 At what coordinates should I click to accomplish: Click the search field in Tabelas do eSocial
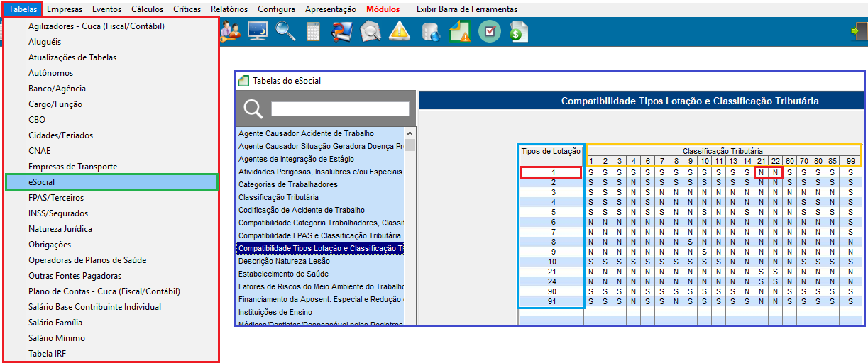pos(340,108)
